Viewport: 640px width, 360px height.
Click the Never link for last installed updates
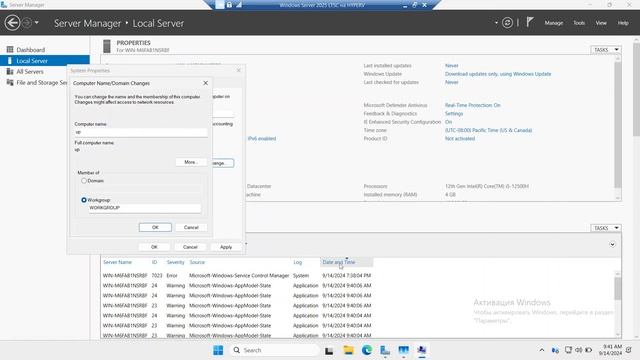[x=451, y=66]
